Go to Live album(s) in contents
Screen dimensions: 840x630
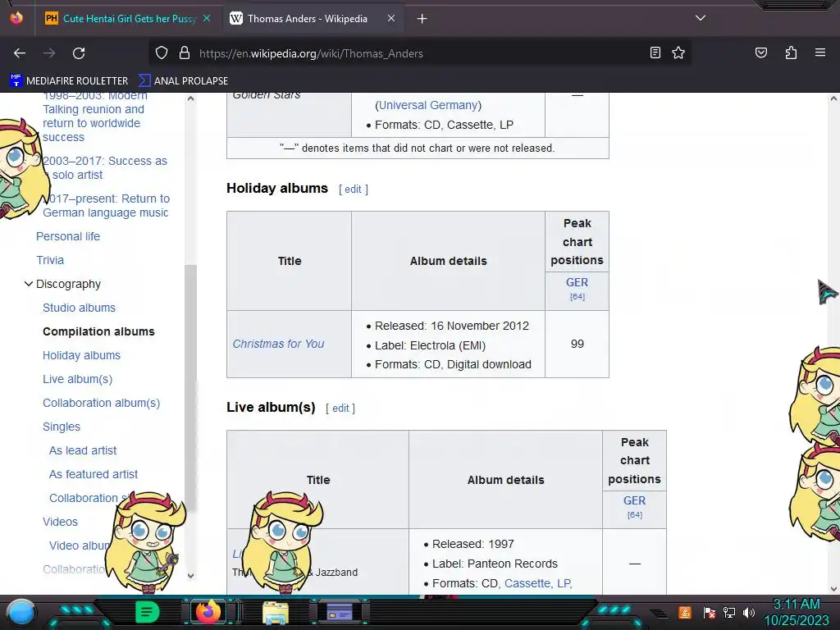click(78, 379)
